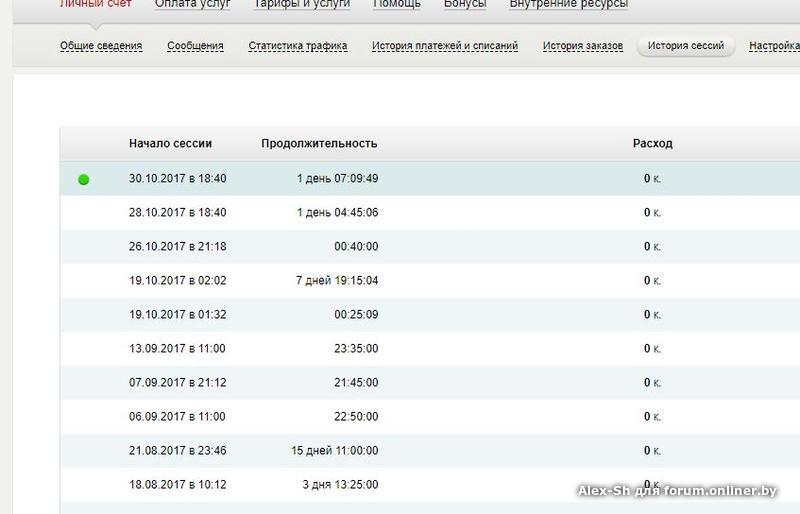
Task: Click the Начало сессии column header
Action: pyautogui.click(x=170, y=143)
